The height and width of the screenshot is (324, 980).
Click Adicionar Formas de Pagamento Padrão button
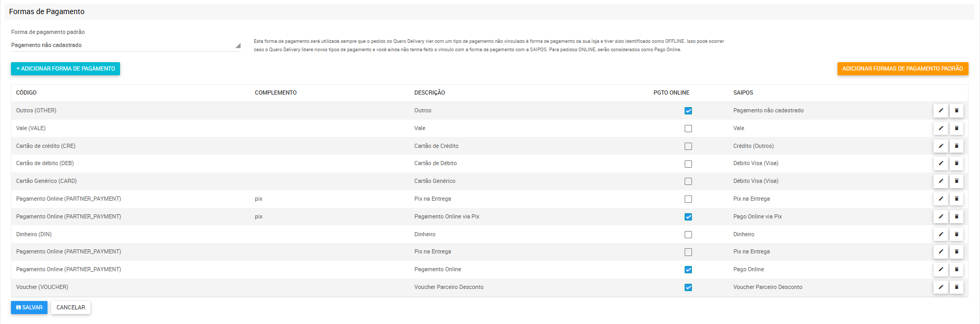[902, 69]
